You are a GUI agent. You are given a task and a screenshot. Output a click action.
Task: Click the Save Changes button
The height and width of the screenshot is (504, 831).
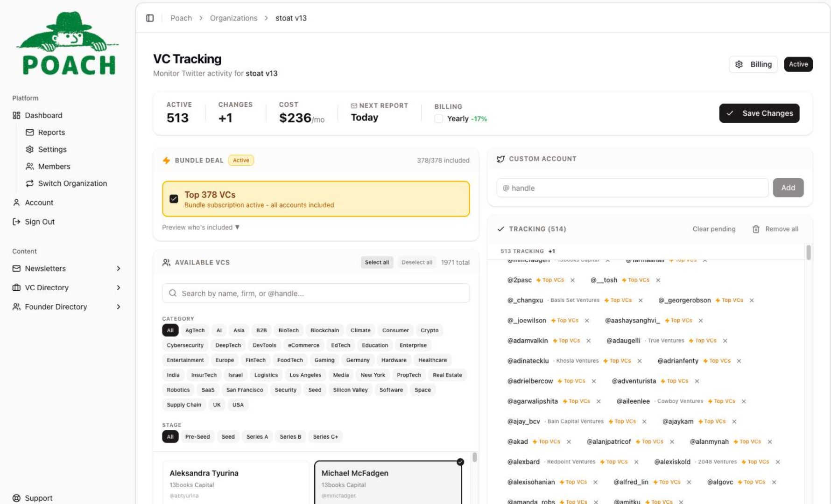coord(759,113)
